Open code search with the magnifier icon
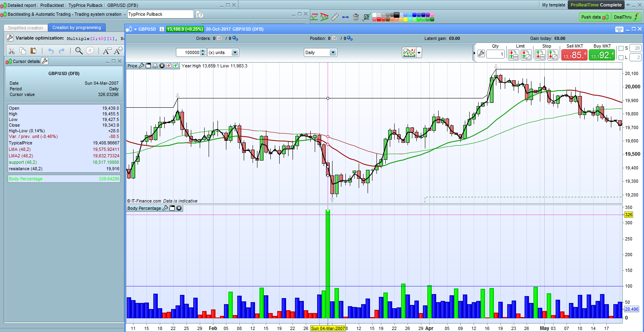 79,51
